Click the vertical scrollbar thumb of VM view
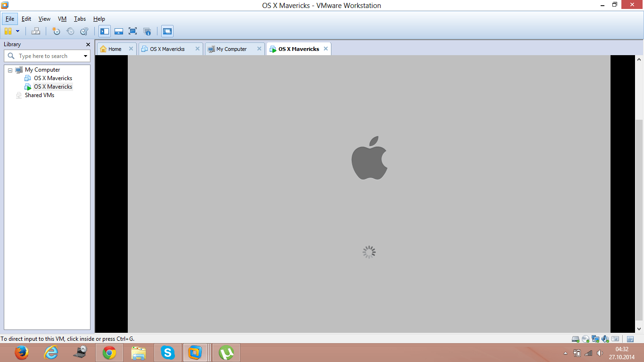Viewport: 644px width, 362px height. click(x=639, y=220)
